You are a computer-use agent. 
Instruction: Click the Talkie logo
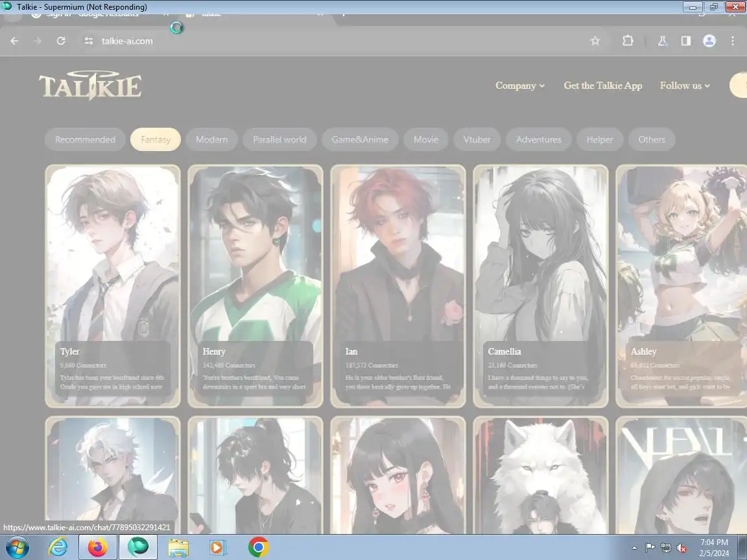coord(91,86)
